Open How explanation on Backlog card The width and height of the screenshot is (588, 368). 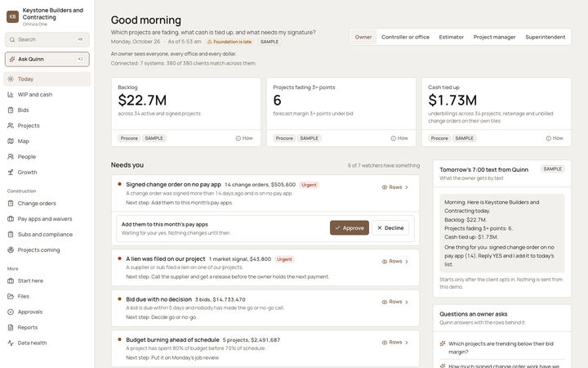pos(244,138)
